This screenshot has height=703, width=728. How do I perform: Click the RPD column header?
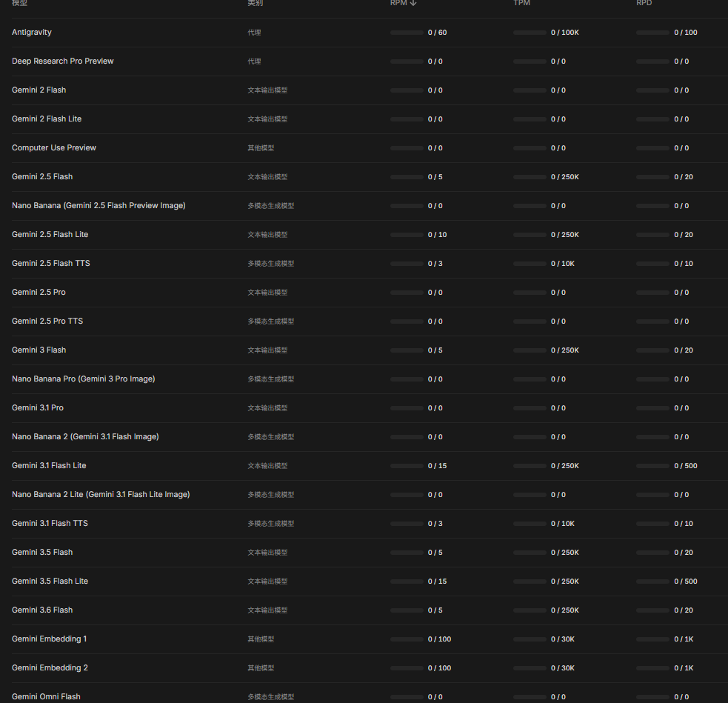pyautogui.click(x=644, y=3)
